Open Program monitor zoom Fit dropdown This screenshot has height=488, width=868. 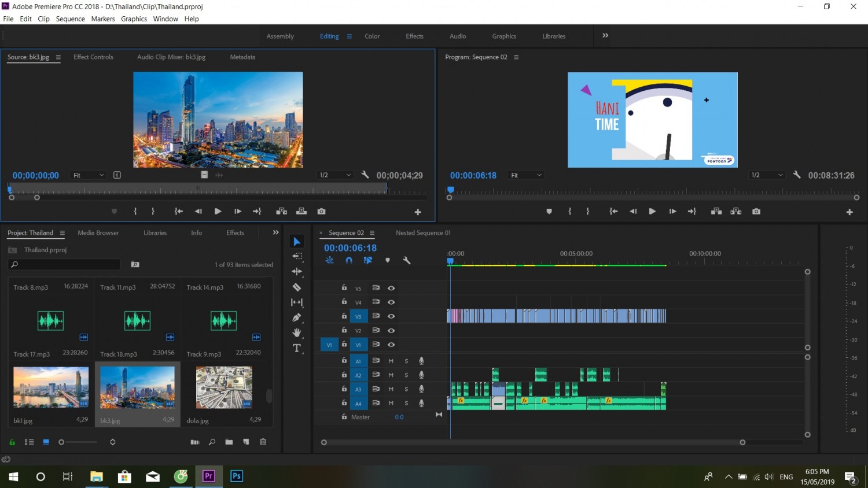click(526, 175)
